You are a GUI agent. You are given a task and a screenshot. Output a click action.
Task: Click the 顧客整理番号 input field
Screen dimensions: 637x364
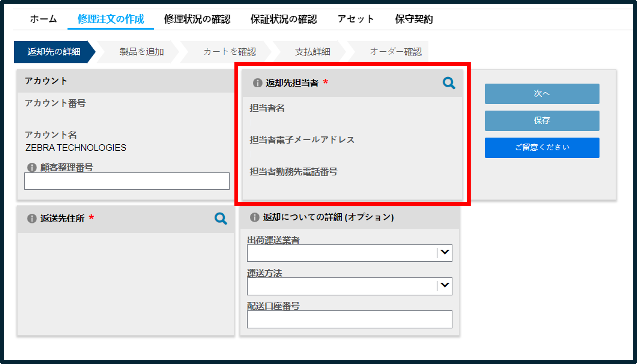coord(127,181)
